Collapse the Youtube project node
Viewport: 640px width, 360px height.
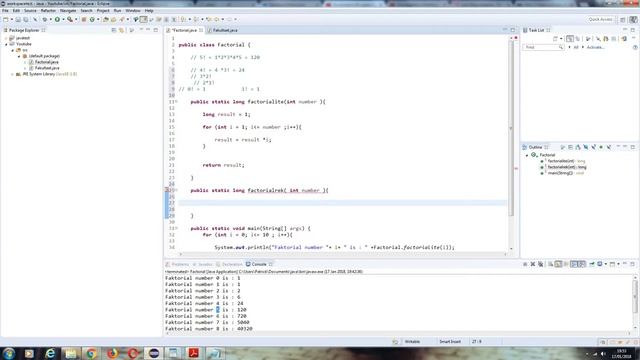tap(6, 44)
